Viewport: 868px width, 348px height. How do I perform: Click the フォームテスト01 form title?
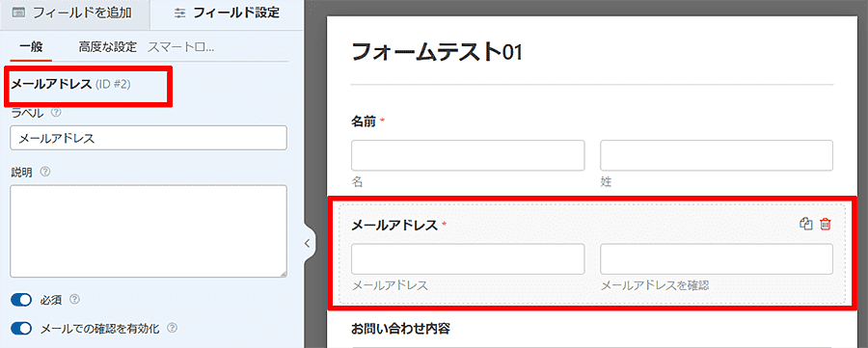click(x=437, y=52)
